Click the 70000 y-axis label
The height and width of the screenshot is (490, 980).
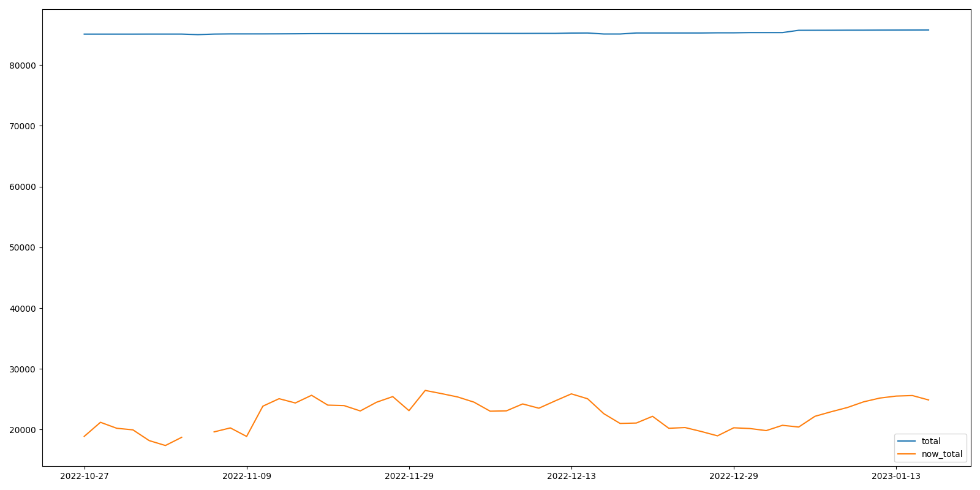click(24, 126)
